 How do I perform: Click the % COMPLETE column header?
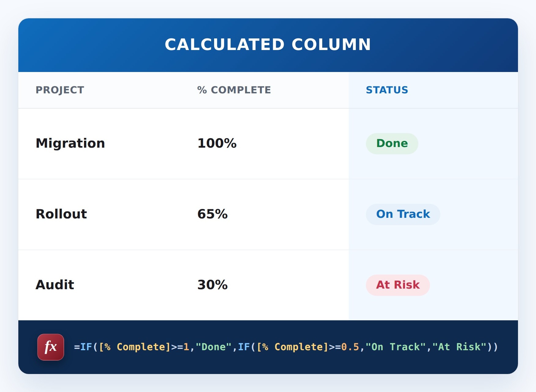click(x=234, y=90)
